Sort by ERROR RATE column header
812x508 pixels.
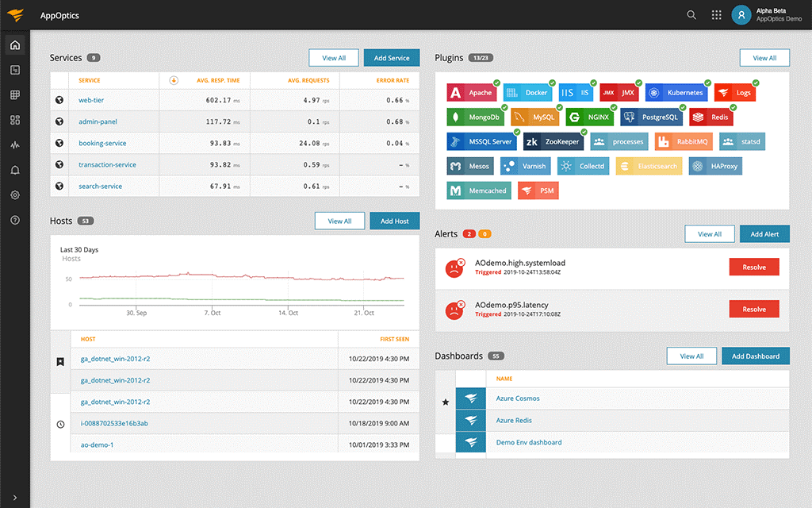[x=393, y=80]
